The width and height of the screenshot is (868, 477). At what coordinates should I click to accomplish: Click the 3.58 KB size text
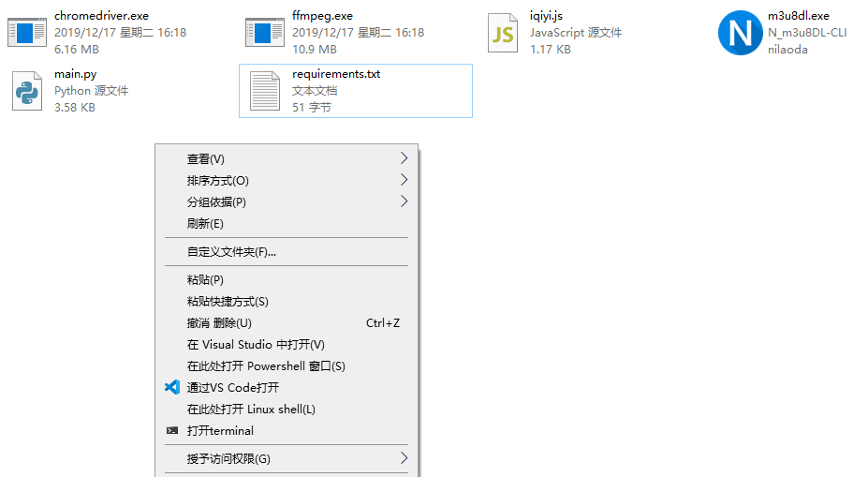click(75, 108)
